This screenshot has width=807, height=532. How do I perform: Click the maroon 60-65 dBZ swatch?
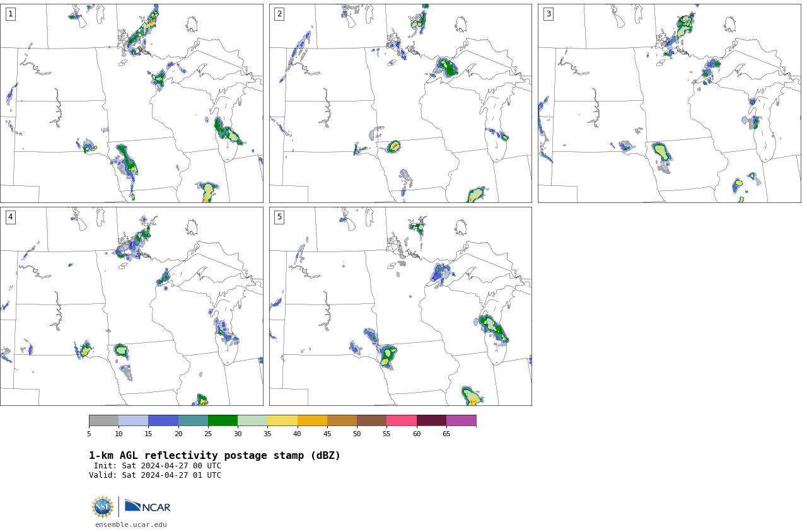pos(431,420)
